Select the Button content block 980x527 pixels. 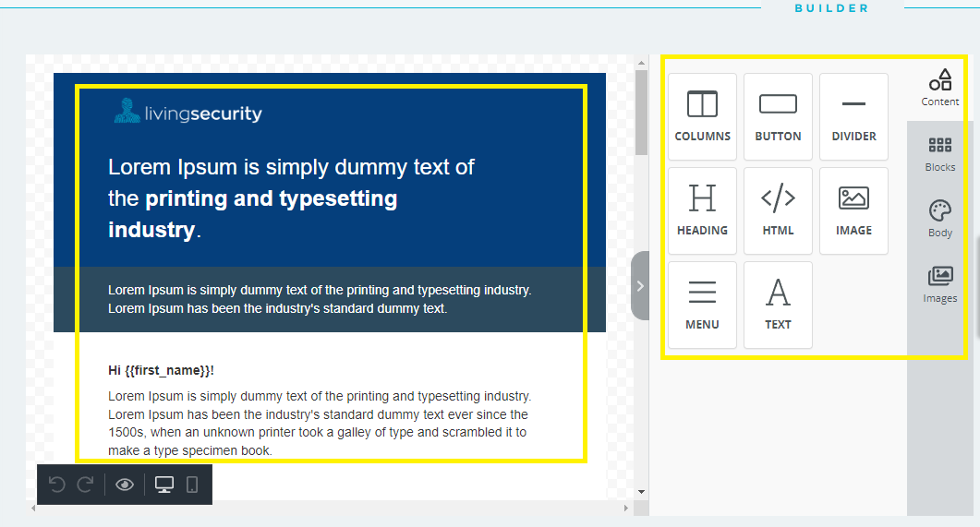(x=778, y=117)
